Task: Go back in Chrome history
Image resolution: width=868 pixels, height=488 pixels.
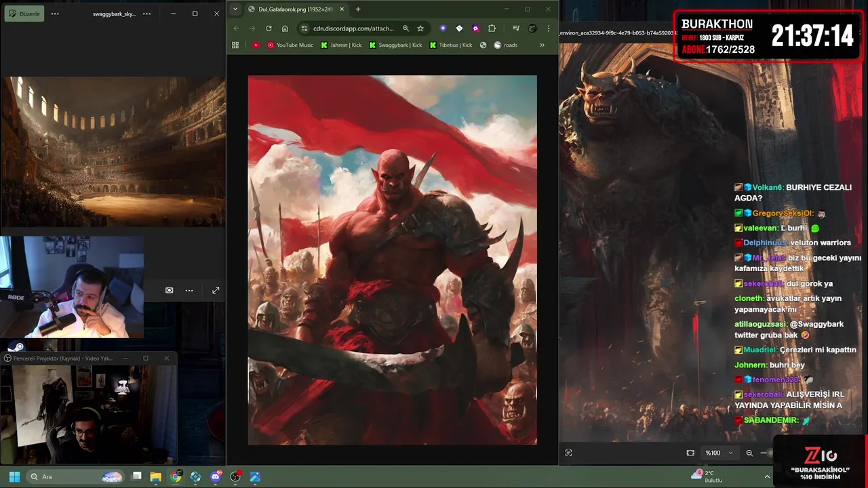Action: point(236,28)
